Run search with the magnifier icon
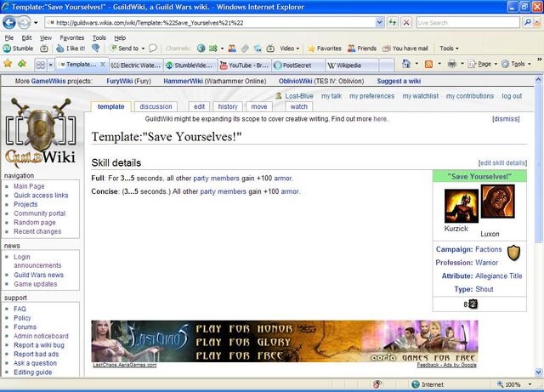This screenshot has width=544, height=392. tap(527, 23)
